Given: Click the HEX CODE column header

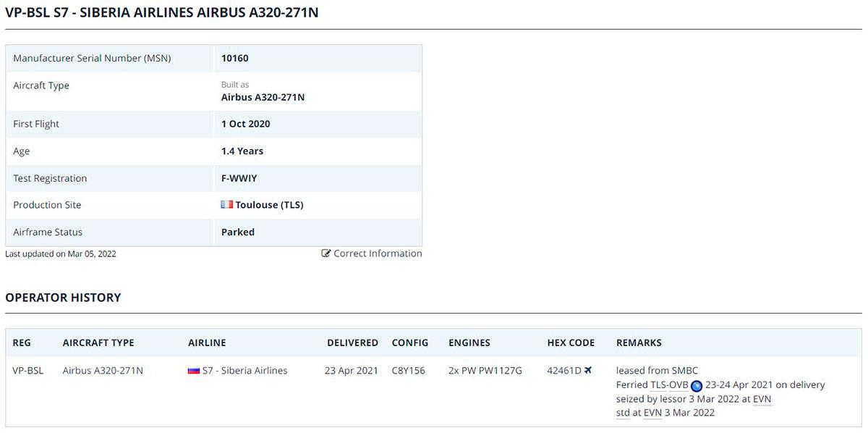Looking at the screenshot, I should [571, 342].
